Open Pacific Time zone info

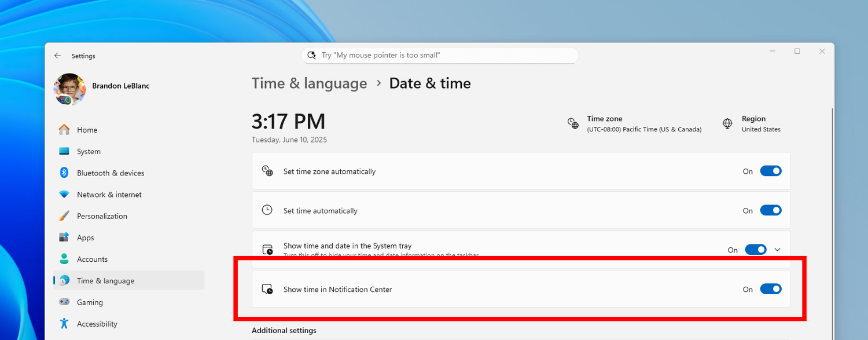point(634,123)
